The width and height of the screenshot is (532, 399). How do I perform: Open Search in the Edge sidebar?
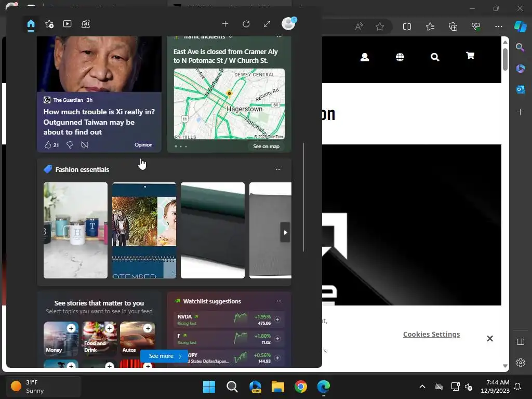[x=520, y=47]
